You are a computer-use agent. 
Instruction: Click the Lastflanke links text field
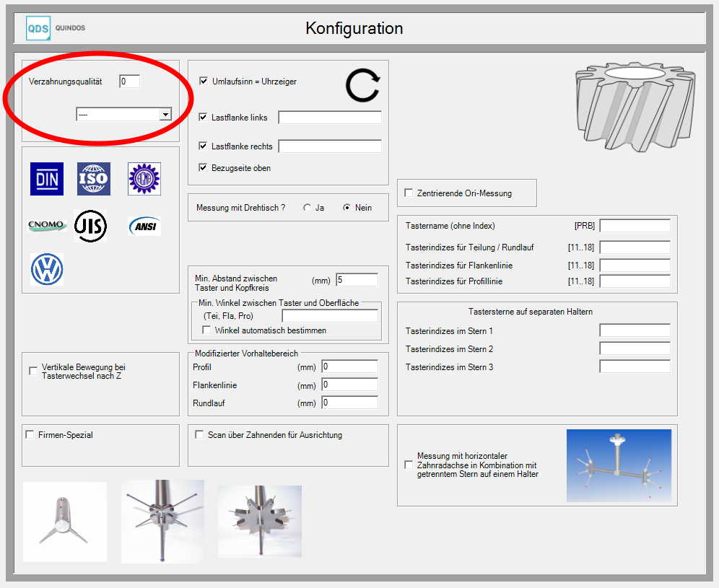point(330,118)
